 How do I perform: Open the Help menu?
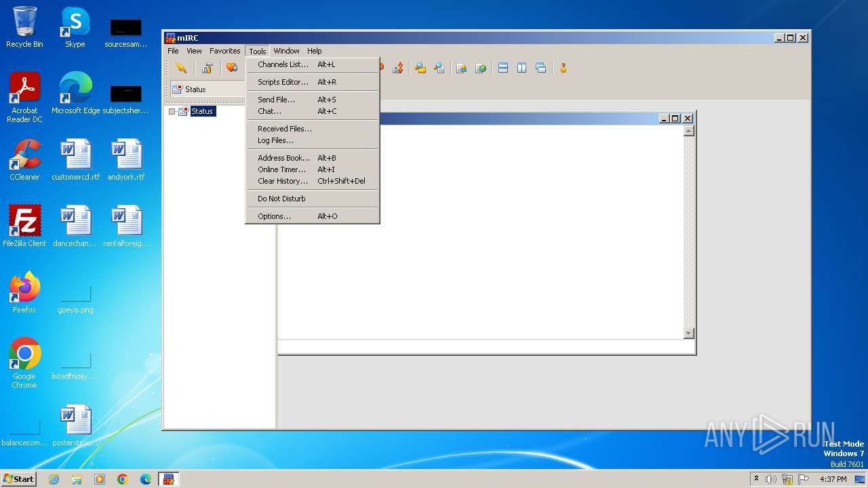click(314, 51)
